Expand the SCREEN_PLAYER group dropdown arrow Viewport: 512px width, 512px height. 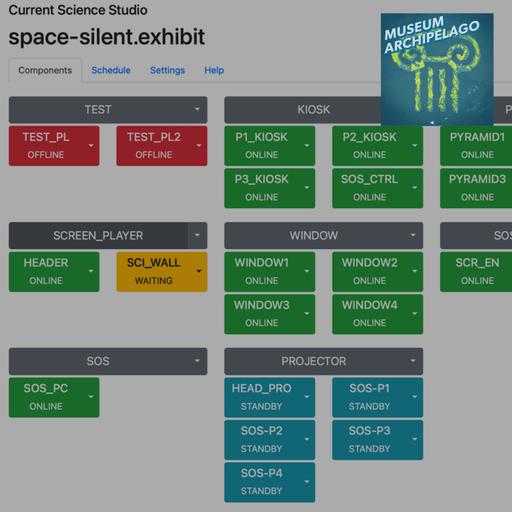tap(197, 235)
